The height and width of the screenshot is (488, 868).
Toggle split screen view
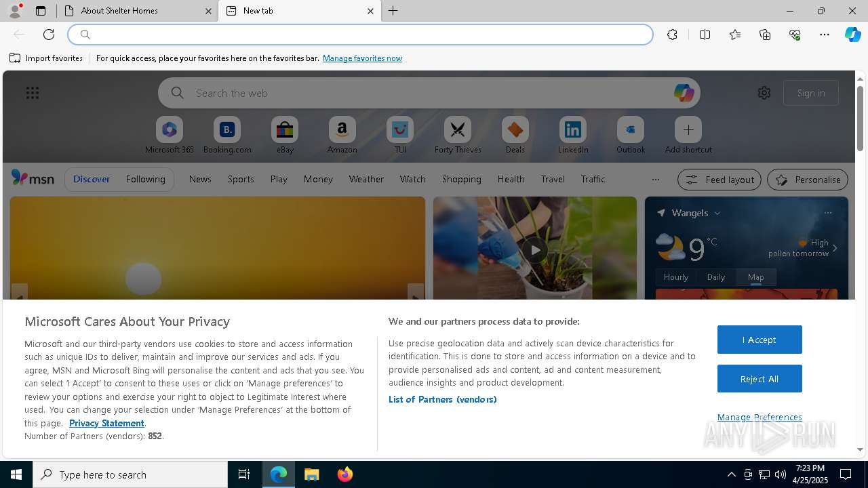[705, 35]
